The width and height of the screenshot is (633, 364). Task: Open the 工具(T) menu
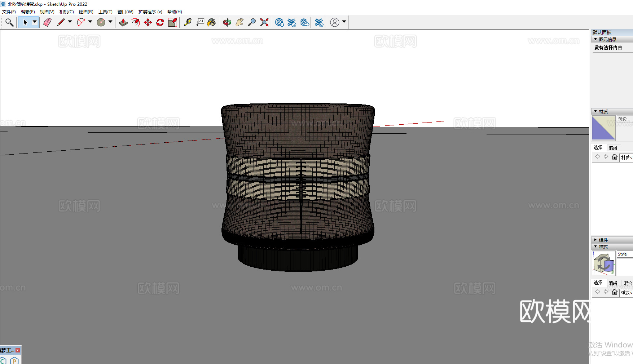pos(105,12)
